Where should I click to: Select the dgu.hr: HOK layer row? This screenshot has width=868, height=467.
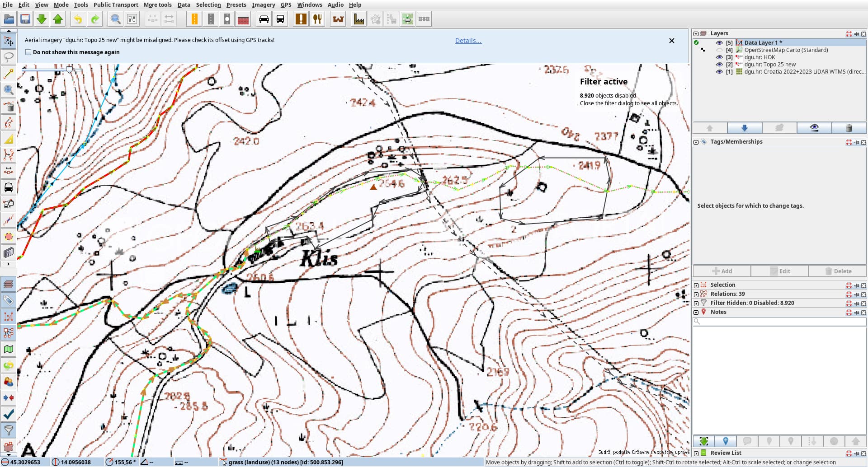(779, 57)
